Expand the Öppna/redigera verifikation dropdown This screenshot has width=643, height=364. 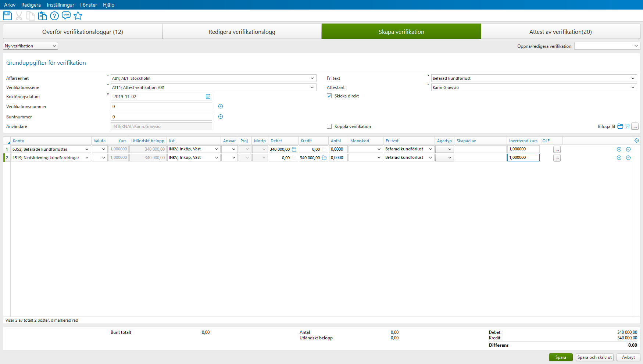click(x=636, y=46)
